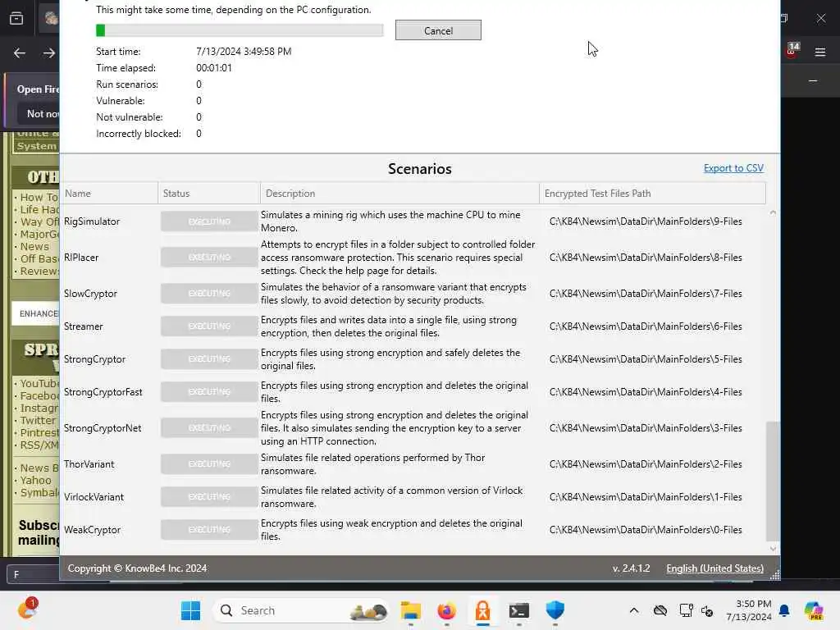This screenshot has width=840, height=630.
Task: Click the Firefox extension badge showing 14
Action: 792,49
